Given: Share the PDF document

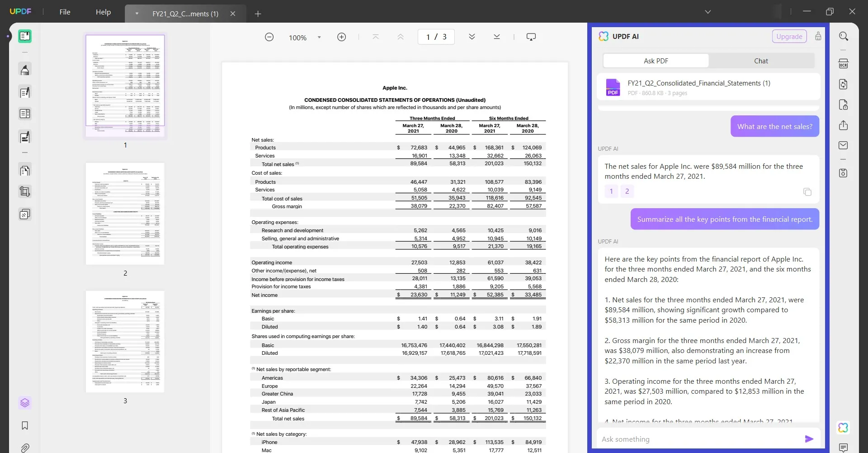Looking at the screenshot, I should click(x=844, y=125).
